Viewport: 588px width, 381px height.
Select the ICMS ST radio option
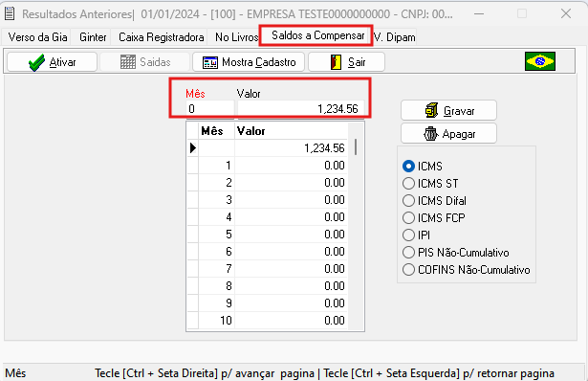[408, 183]
